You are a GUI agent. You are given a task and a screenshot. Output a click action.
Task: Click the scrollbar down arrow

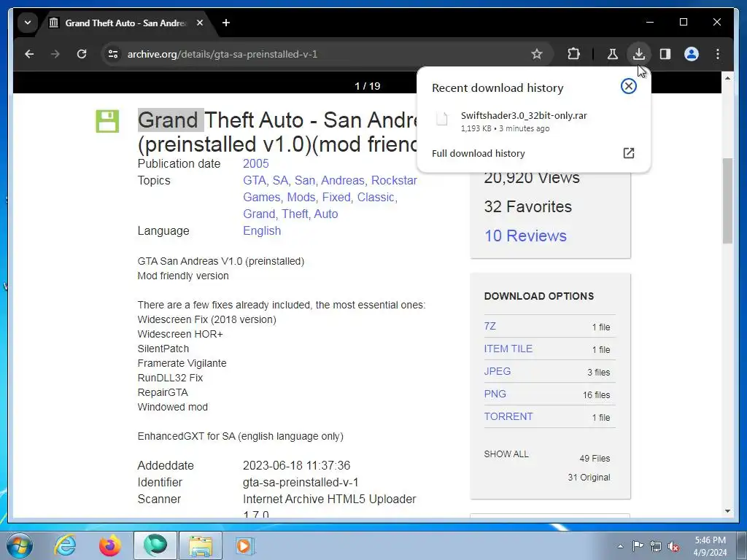[727, 511]
